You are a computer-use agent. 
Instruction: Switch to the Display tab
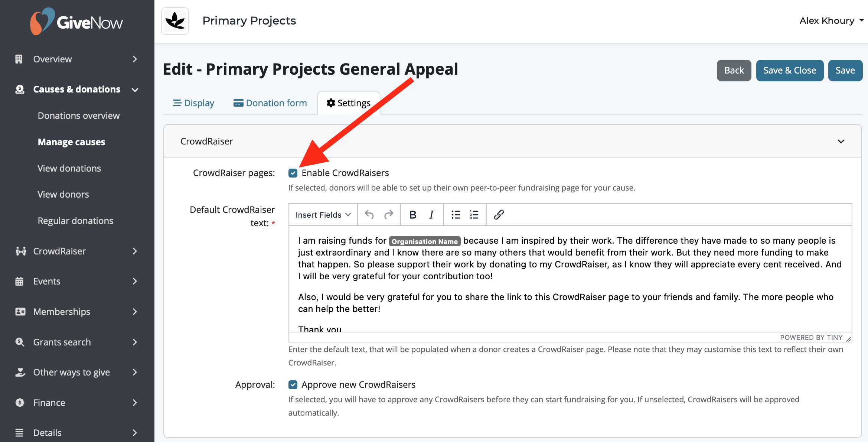click(x=194, y=103)
